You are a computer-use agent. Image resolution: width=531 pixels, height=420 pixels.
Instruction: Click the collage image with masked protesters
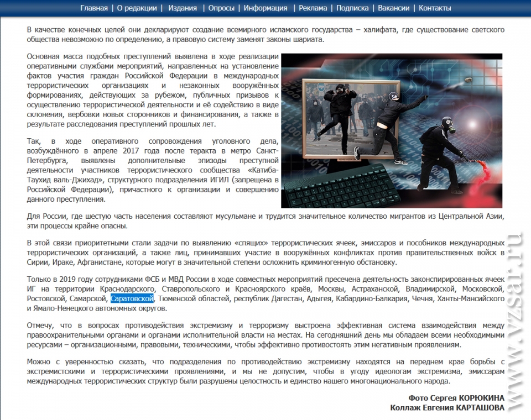[x=392, y=130]
